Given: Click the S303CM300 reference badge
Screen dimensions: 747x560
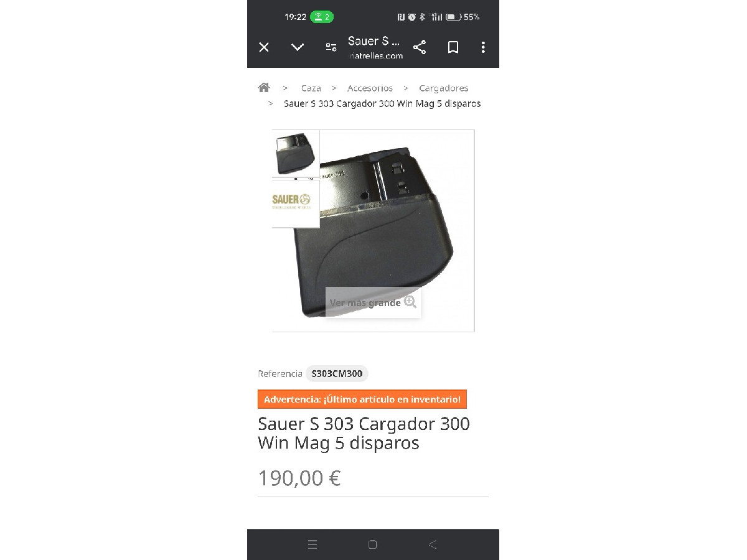Looking at the screenshot, I should point(337,374).
